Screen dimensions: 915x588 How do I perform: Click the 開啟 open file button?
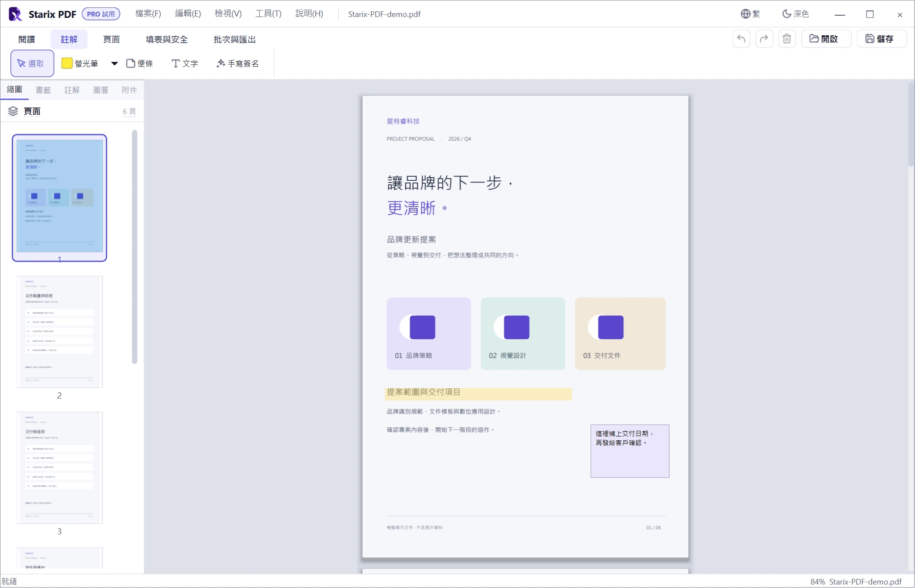(826, 39)
